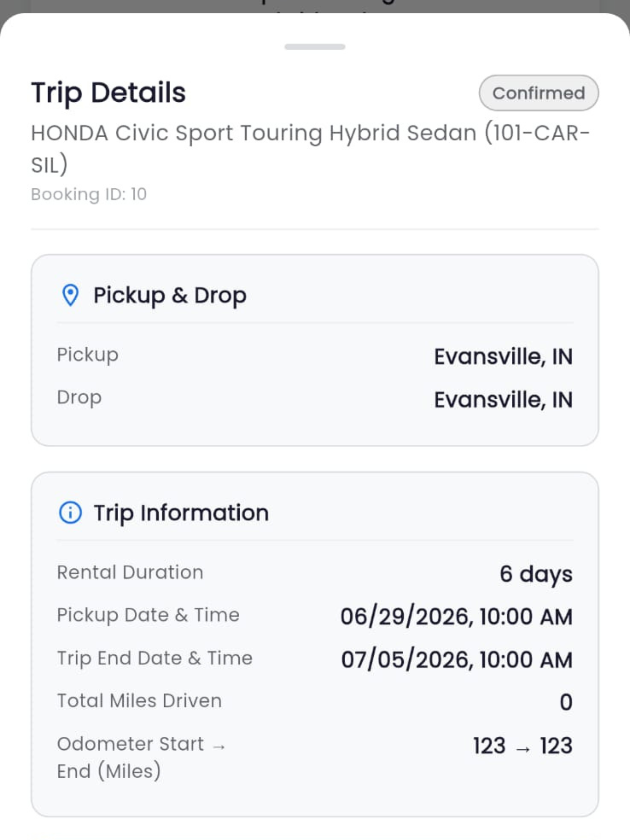Screen dimensions: 630x840
Task: Tap pickup date 06/29/2026, 10:00 AM
Action: point(456,617)
